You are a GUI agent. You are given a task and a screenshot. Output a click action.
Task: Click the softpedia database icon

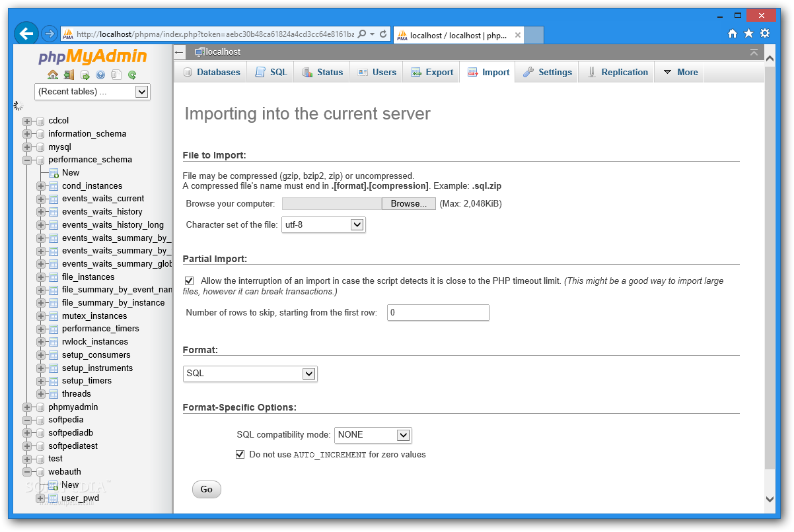(x=40, y=420)
